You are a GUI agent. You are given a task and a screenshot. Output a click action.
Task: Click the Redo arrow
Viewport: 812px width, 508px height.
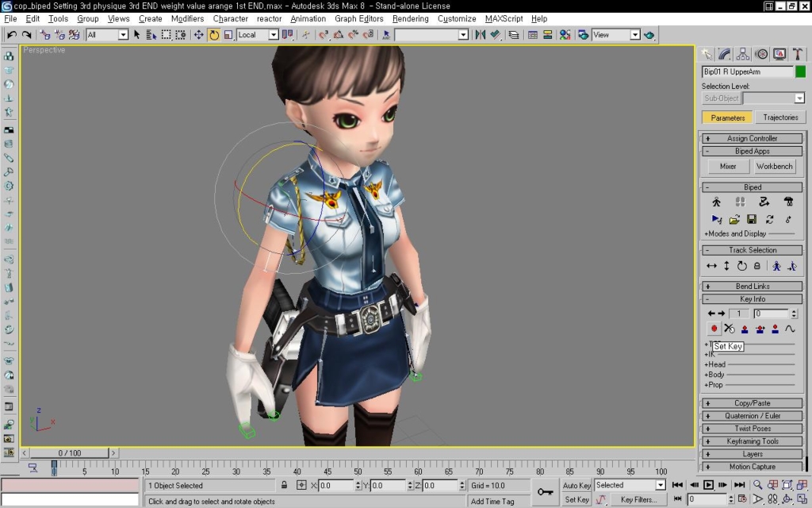pos(26,35)
